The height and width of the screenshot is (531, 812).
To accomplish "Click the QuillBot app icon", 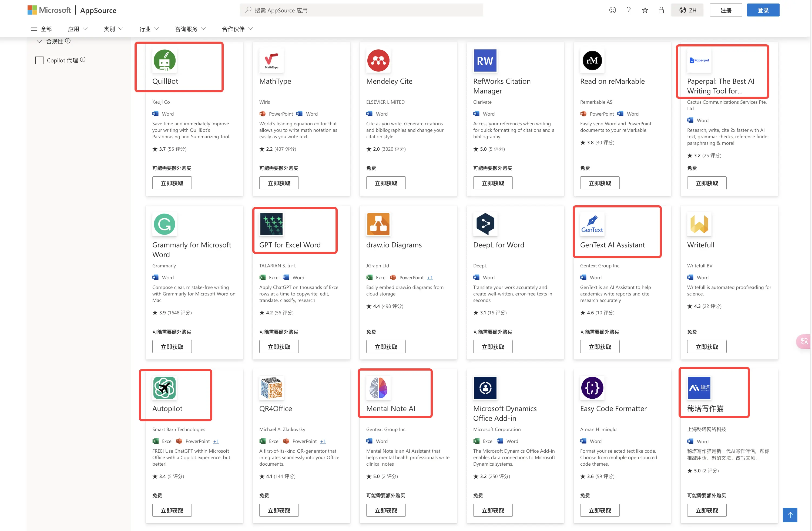I will point(165,60).
